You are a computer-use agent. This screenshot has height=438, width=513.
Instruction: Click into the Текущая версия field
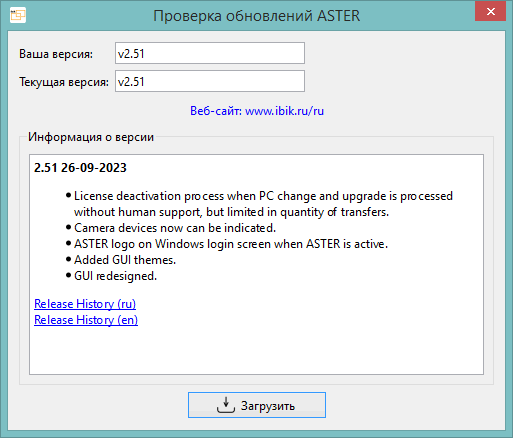point(210,81)
